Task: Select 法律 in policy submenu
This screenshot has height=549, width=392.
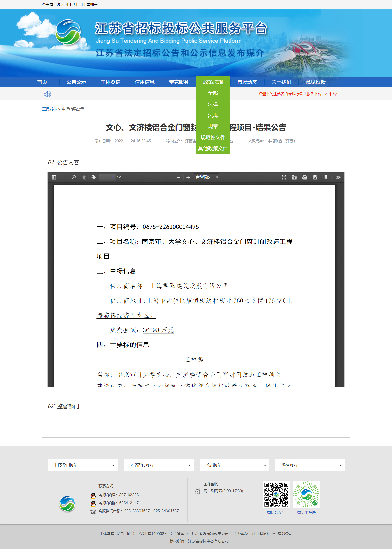Action: pyautogui.click(x=213, y=104)
